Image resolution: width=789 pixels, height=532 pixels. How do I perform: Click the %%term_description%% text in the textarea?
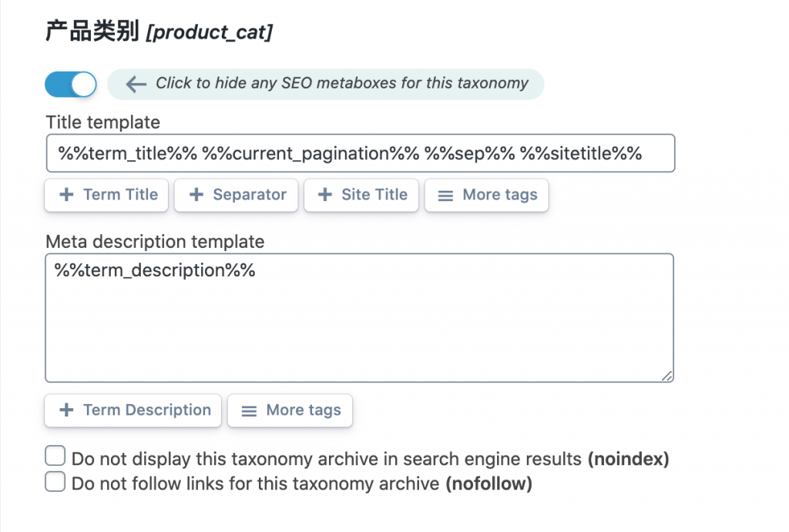(x=155, y=270)
